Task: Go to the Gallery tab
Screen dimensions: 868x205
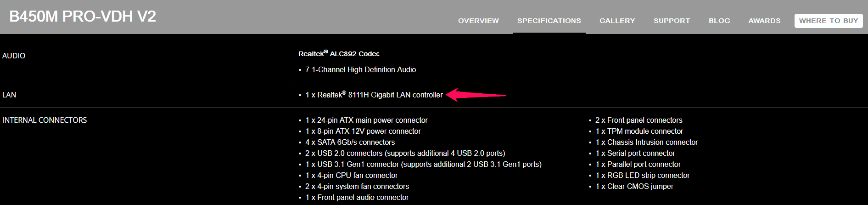Action: point(617,21)
